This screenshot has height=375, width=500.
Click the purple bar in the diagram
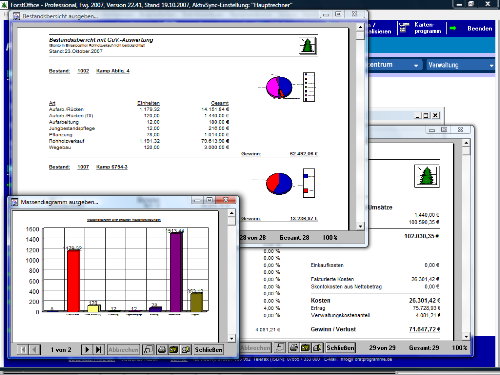click(176, 272)
